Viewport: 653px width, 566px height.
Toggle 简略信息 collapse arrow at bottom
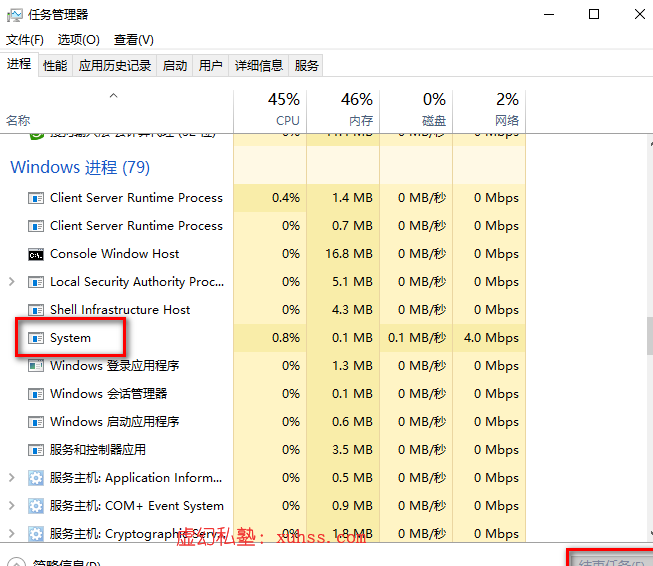pyautogui.click(x=16, y=562)
